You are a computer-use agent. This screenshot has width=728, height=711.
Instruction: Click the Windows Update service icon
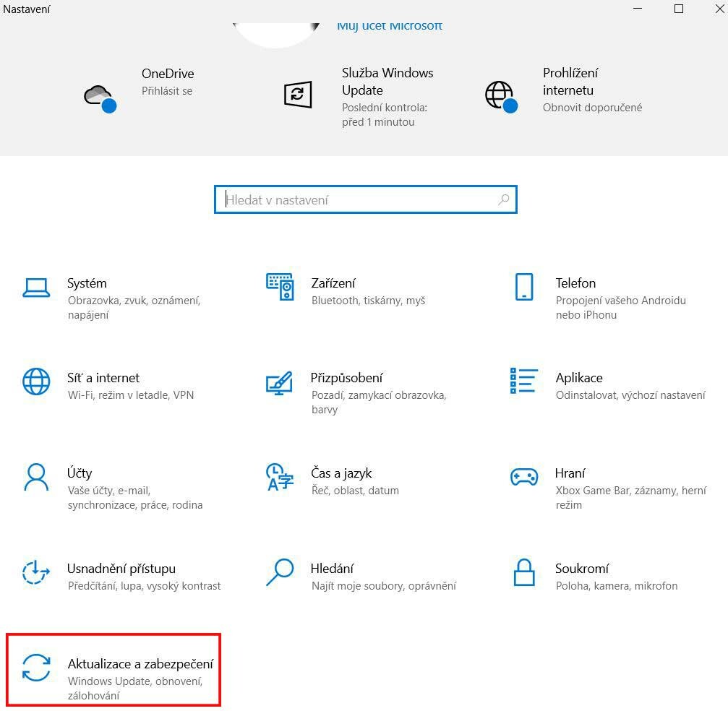tap(298, 95)
